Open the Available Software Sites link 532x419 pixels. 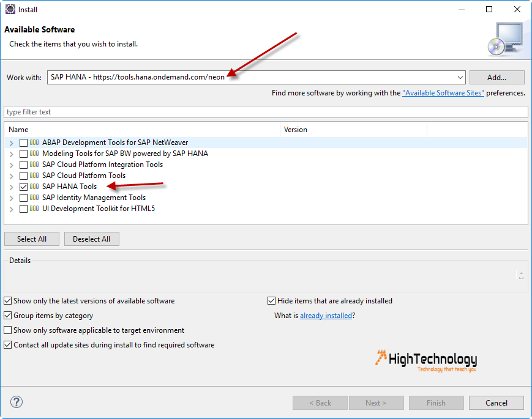(443, 93)
